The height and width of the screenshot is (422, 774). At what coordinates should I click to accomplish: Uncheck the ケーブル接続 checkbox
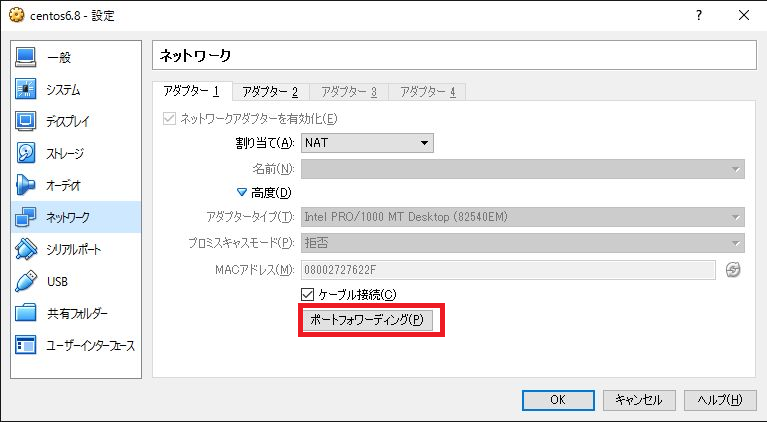pyautogui.click(x=307, y=295)
